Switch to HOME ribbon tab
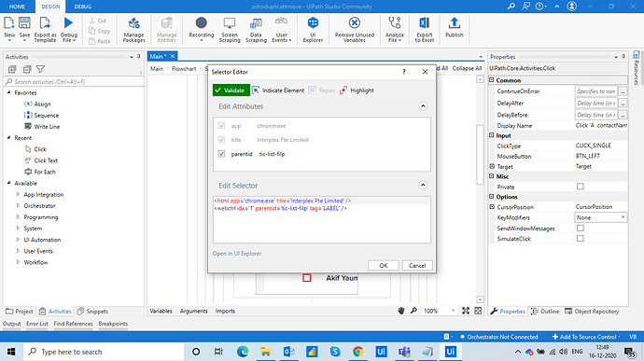Image resolution: width=644 pixels, height=361 pixels. [x=17, y=7]
